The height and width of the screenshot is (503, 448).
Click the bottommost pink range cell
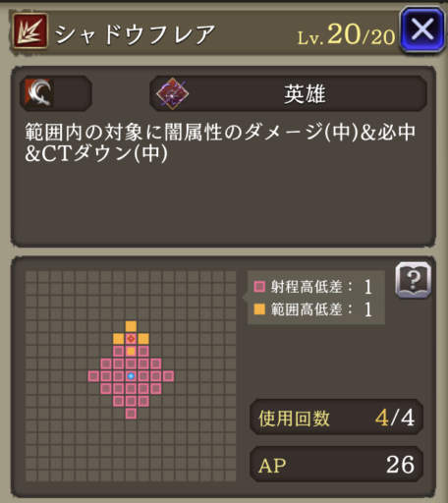[x=131, y=414]
